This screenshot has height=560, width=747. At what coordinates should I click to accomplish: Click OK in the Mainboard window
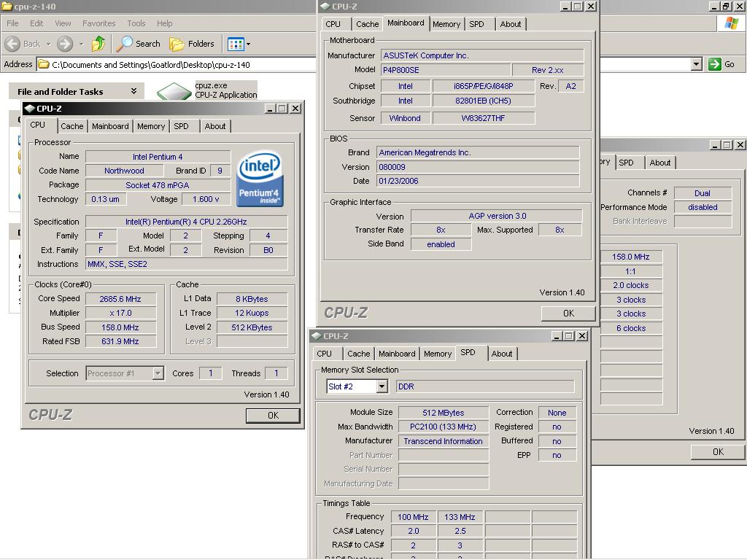tap(569, 314)
